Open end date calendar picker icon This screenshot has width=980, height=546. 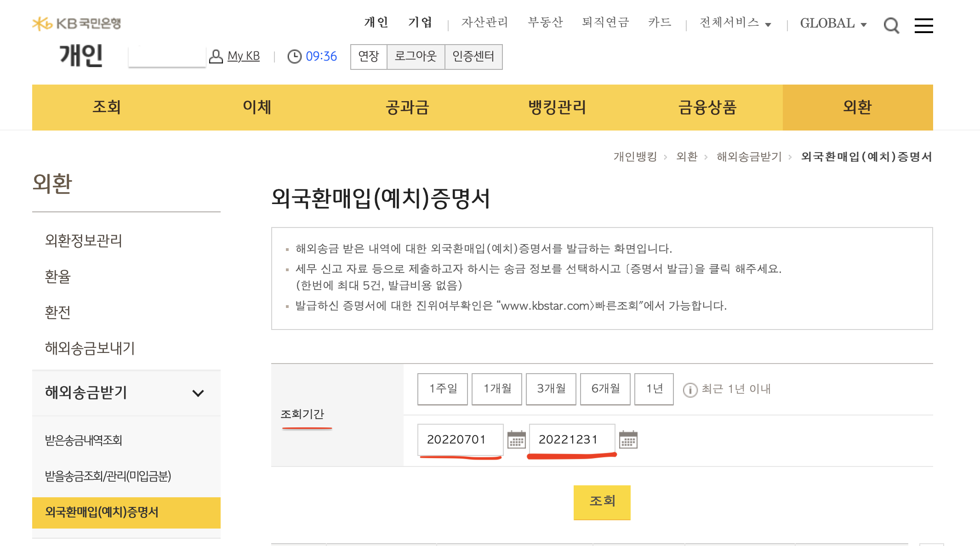click(628, 440)
